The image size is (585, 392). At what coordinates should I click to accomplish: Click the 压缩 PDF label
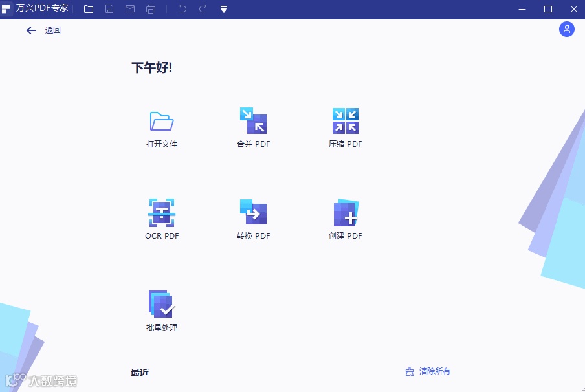coord(346,144)
